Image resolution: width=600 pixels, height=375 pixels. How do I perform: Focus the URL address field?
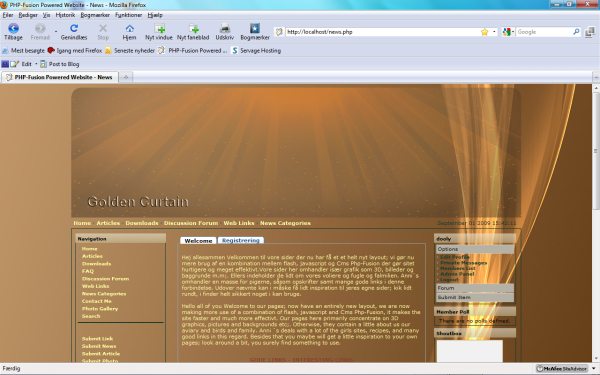383,32
